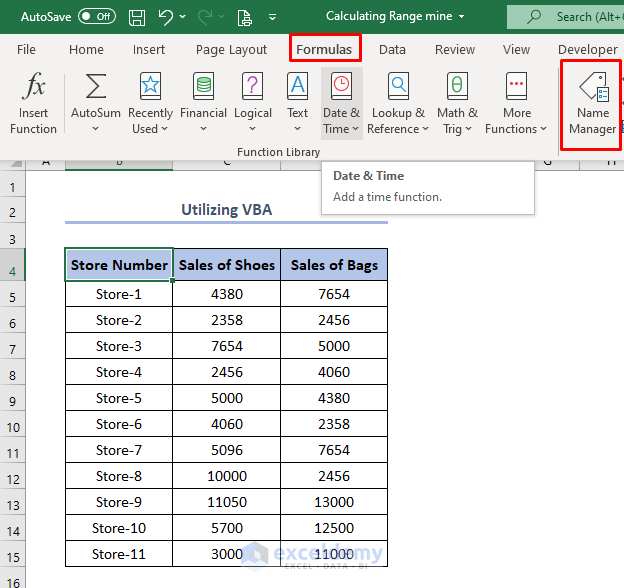Toggle the AutoSave switch

(x=96, y=17)
